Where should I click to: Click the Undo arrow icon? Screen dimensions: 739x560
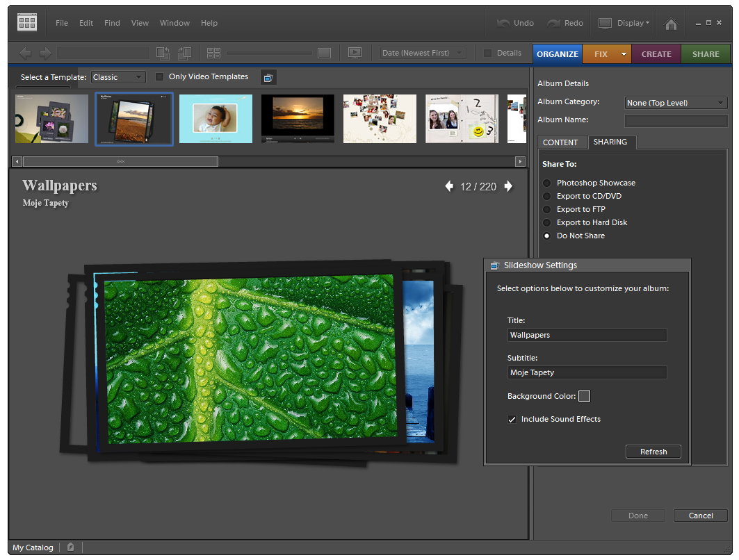pyautogui.click(x=503, y=23)
